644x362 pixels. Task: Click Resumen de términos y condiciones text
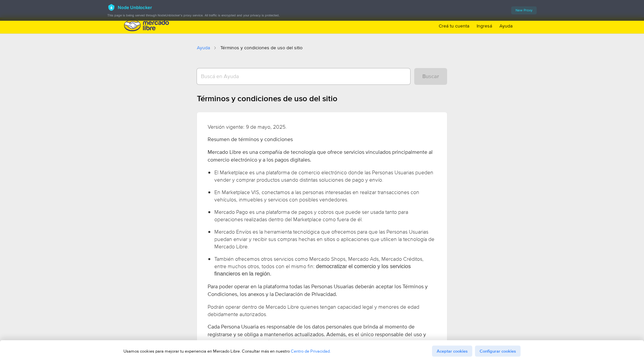tap(250, 139)
